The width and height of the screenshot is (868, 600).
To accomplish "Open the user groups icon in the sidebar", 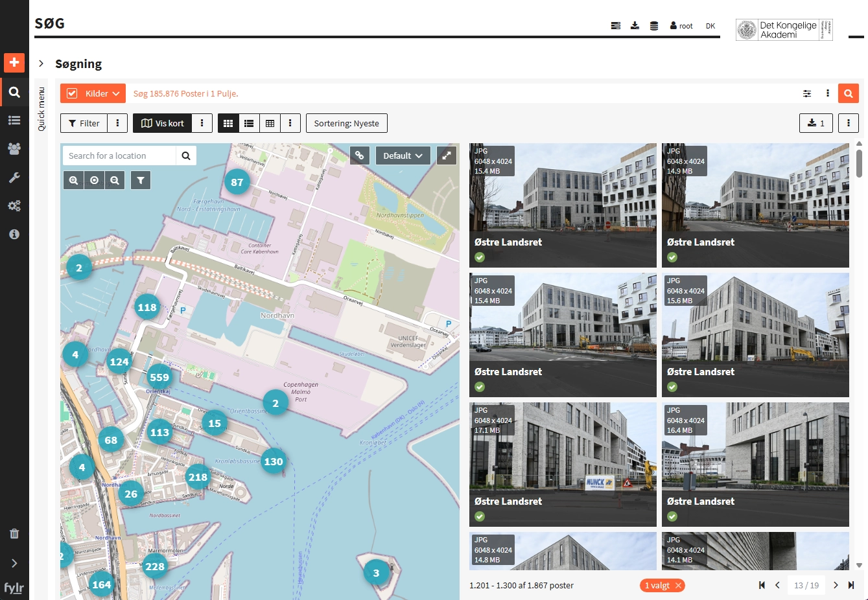I will point(14,148).
